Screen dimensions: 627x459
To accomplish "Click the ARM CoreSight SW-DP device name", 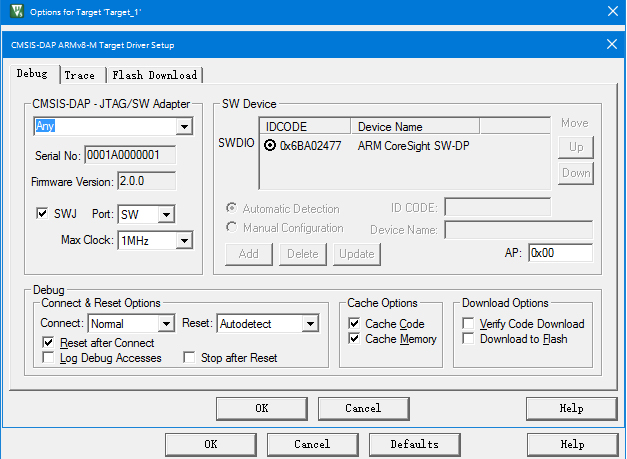I will (x=413, y=146).
